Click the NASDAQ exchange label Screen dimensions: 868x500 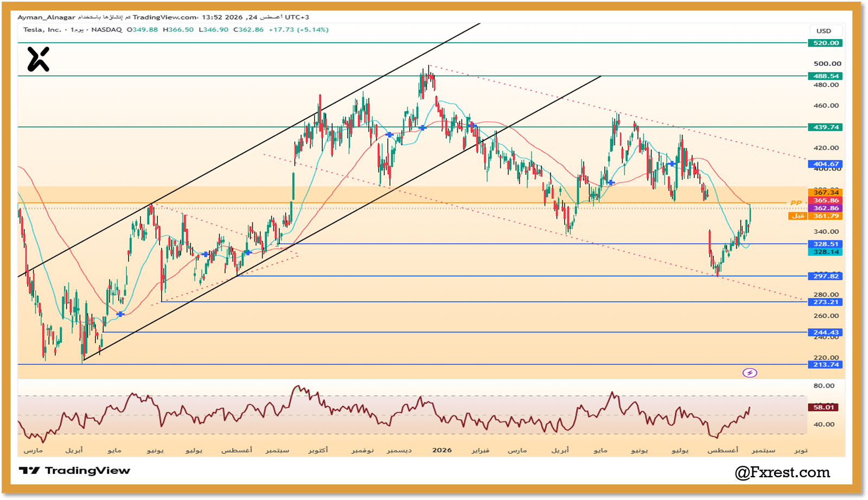click(x=107, y=30)
